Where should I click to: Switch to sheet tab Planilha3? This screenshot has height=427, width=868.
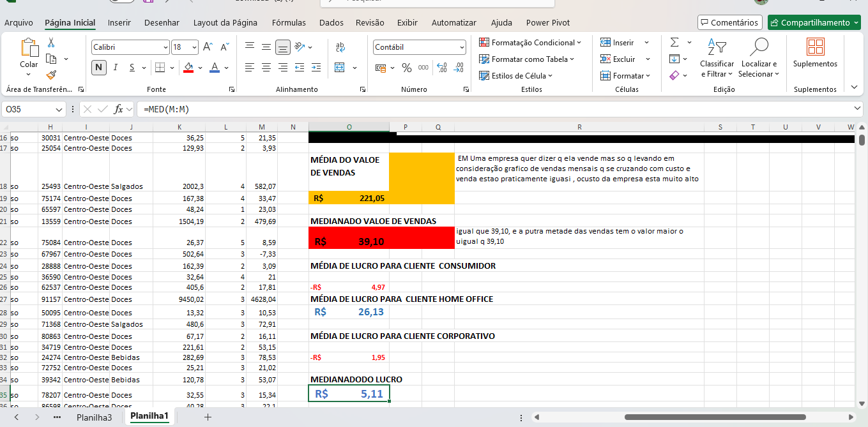point(95,417)
